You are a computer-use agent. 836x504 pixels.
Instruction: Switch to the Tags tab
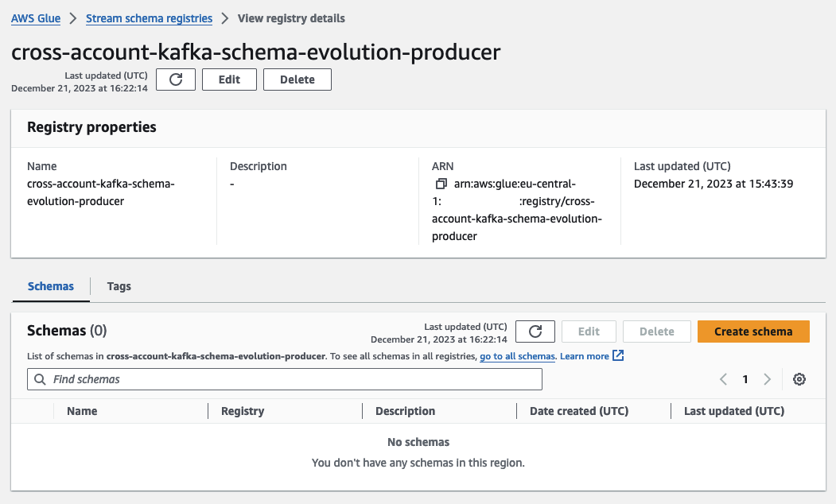(119, 286)
